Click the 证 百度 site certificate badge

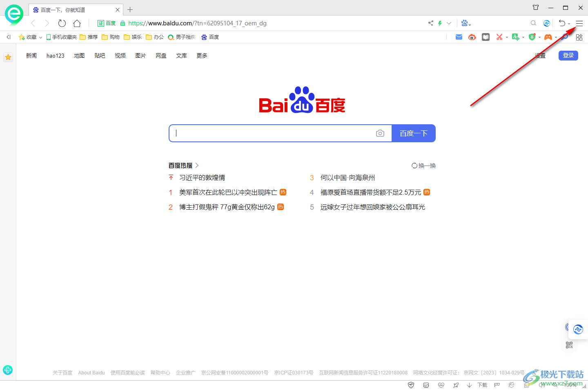107,23
